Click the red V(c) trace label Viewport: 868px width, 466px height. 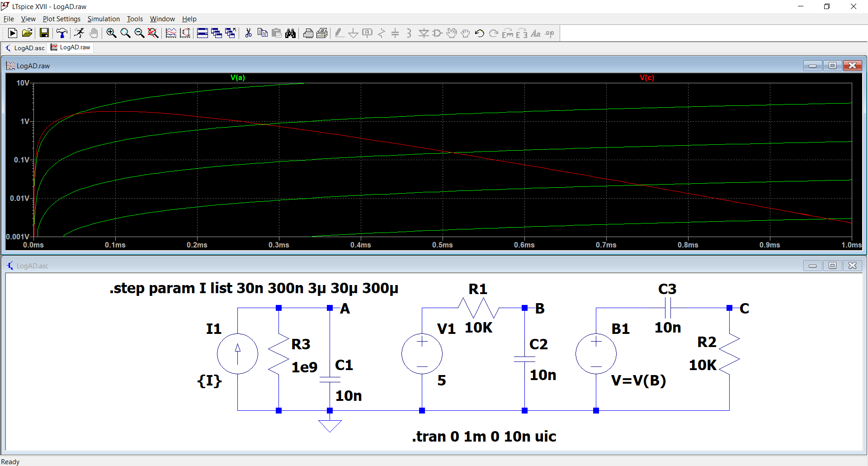coord(647,77)
